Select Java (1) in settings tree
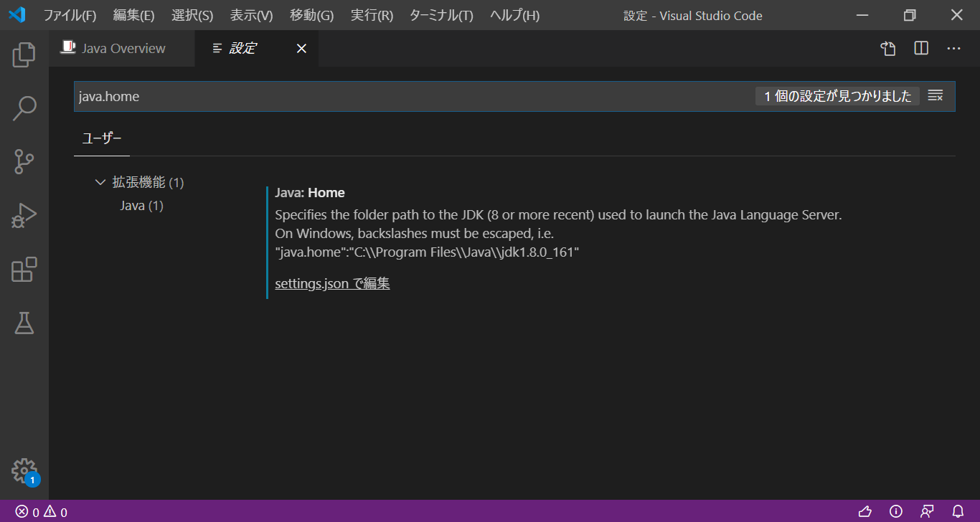This screenshot has height=522, width=980. pos(142,206)
